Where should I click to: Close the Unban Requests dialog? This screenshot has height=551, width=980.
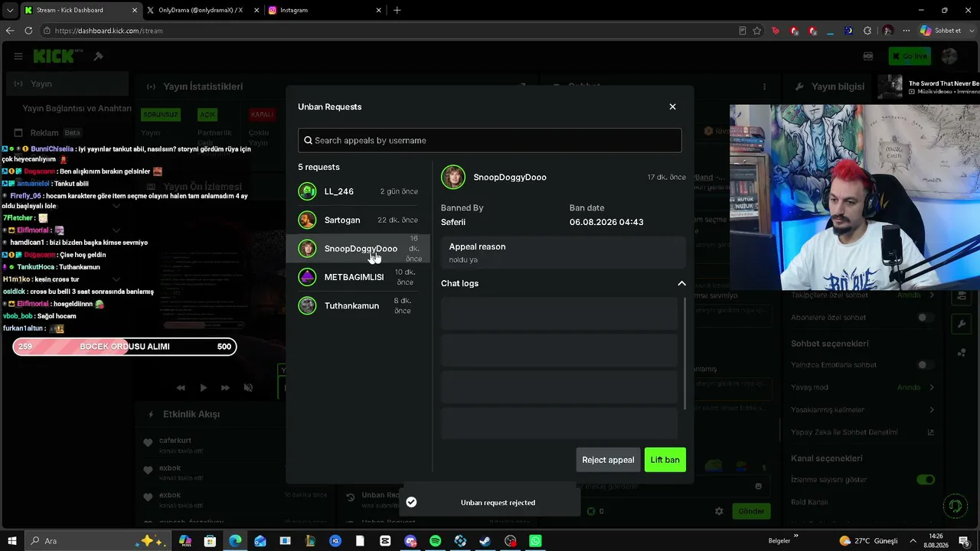672,106
